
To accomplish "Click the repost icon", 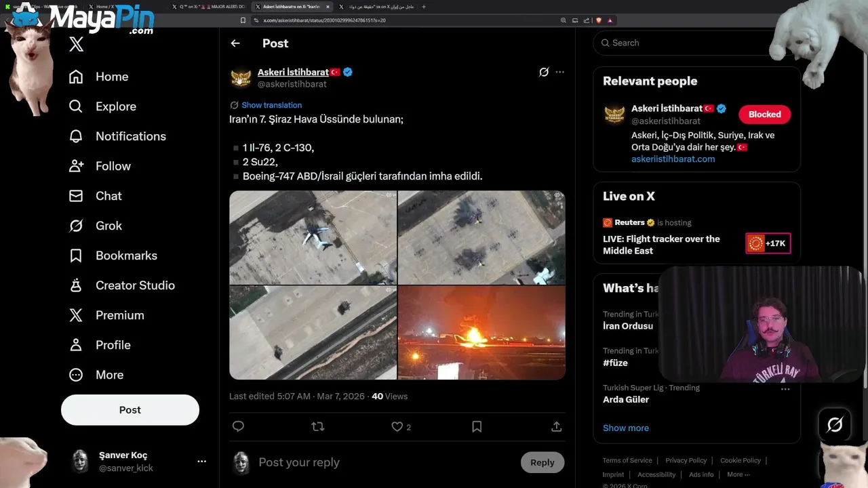I will 317,426.
